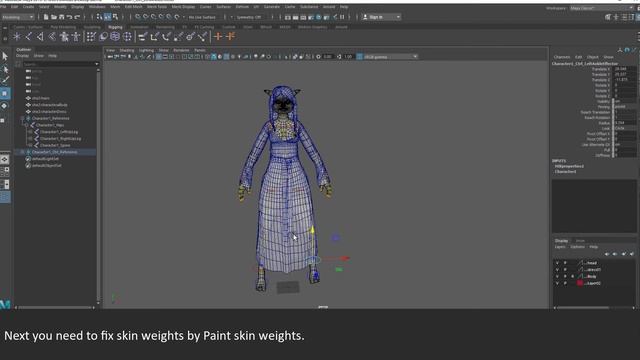Open the Mesh Tools menu
The image size is (640, 360).
click(x=157, y=7)
